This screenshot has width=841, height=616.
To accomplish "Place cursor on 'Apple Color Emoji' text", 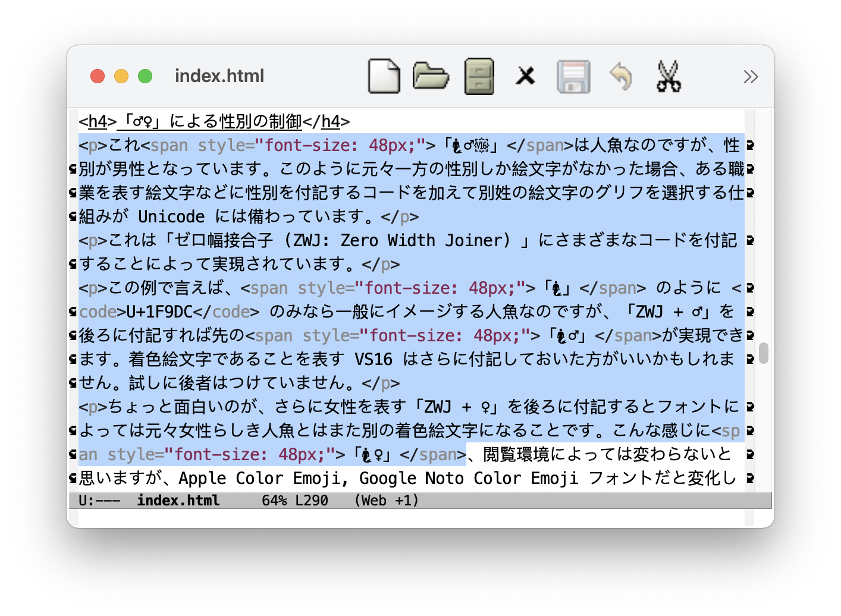I will point(263,478).
